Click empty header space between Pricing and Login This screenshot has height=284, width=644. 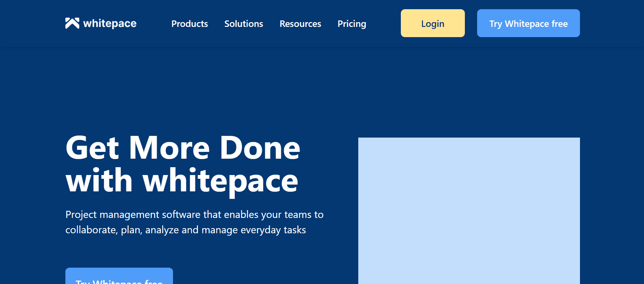point(383,24)
